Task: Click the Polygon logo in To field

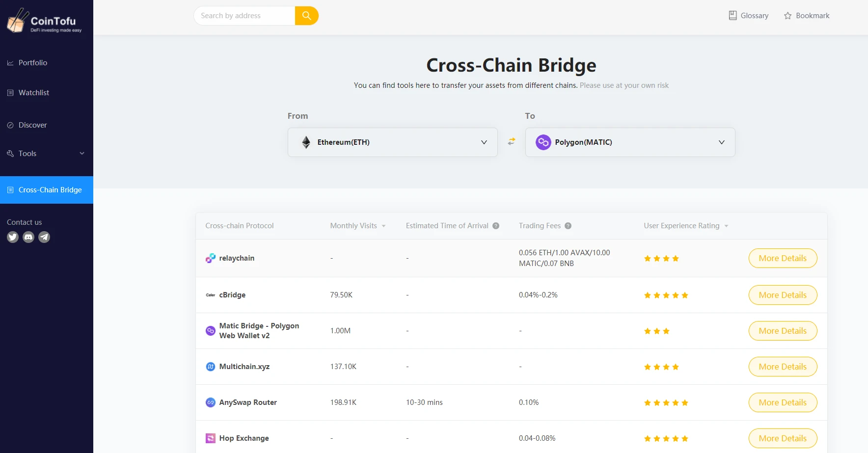Action: tap(543, 142)
